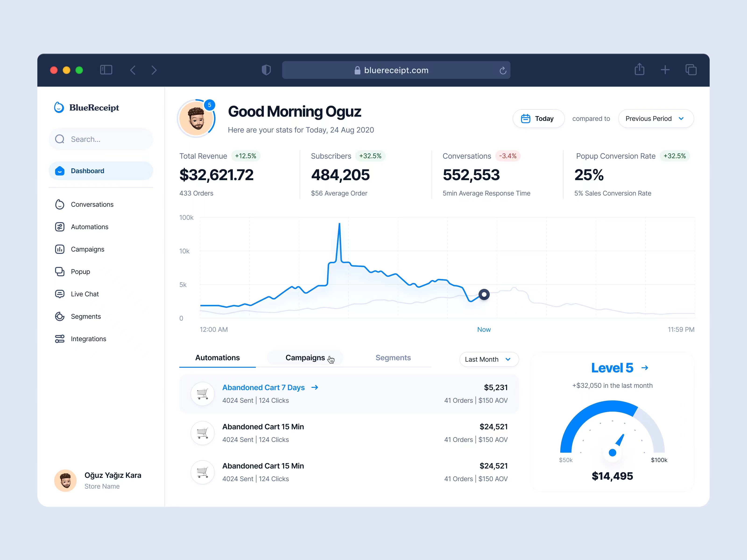747x560 pixels.
Task: Switch to the Segments tab
Action: [393, 358]
